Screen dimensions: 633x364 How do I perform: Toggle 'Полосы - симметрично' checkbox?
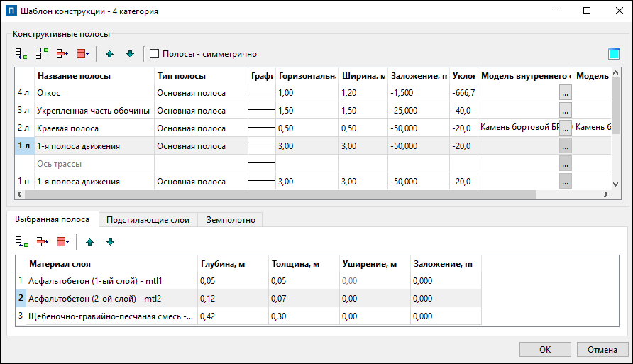154,54
